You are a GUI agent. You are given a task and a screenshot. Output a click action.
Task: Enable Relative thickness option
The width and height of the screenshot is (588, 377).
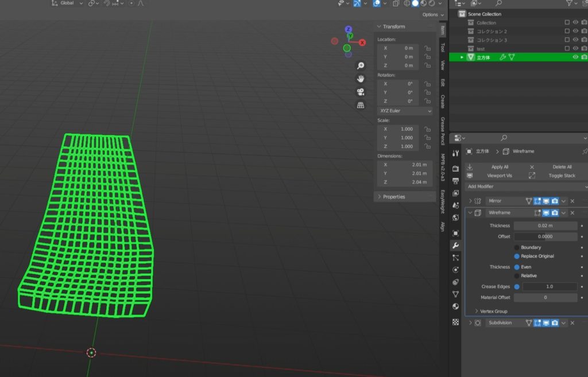(517, 276)
